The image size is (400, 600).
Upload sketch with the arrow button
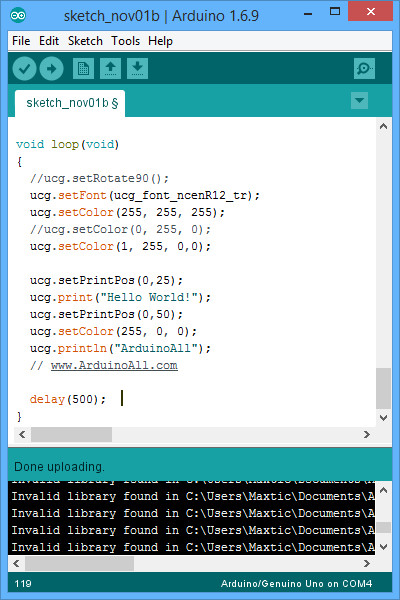(x=51, y=69)
